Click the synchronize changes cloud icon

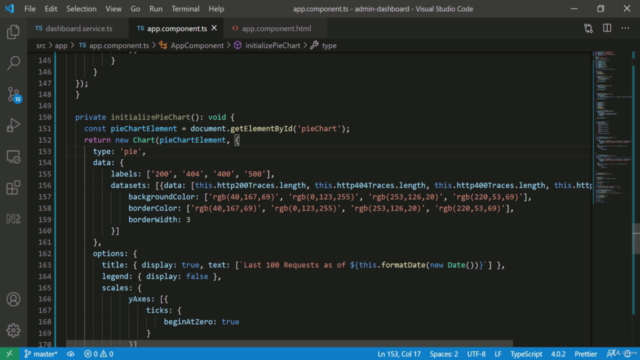click(71, 354)
